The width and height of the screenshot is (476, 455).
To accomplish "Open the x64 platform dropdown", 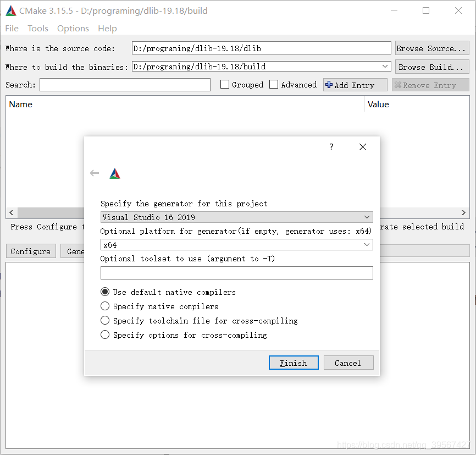I will 236,245.
